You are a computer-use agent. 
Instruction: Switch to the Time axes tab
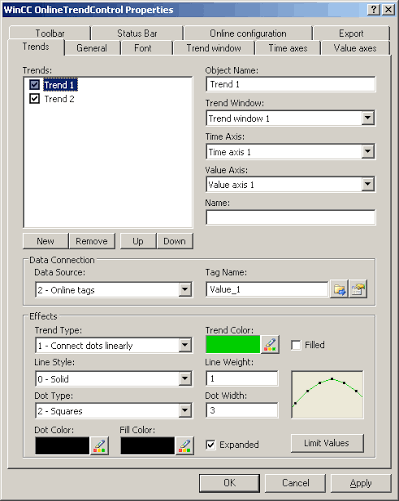[x=288, y=48]
